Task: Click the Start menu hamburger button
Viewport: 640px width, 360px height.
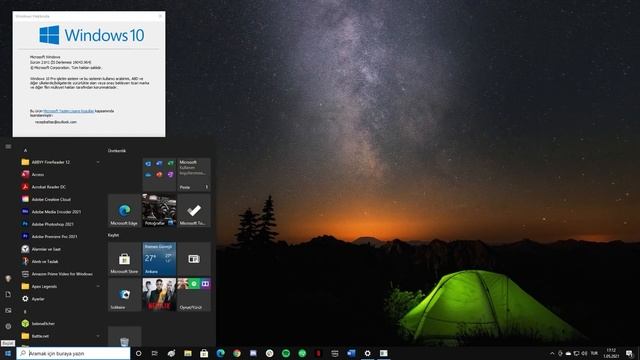Action: (x=8, y=147)
